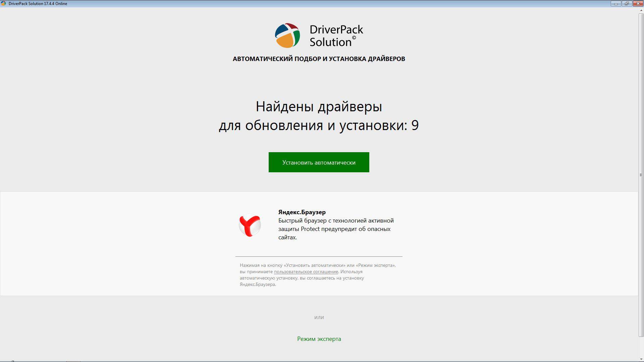
Task: Install drivers with Установить автоматически button
Action: click(x=319, y=162)
